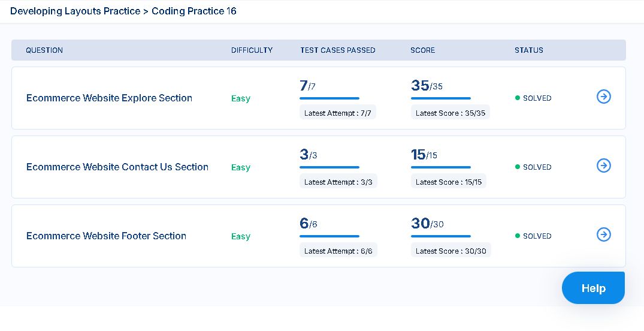Image resolution: width=644 pixels, height=331 pixels.
Task: Click the Latest Attempt : 3/3 badge
Action: pos(338,181)
